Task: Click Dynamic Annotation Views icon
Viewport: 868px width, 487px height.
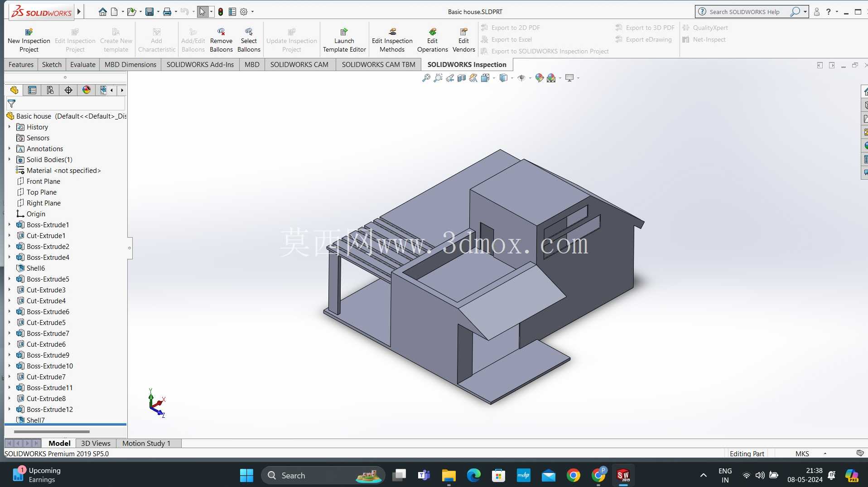Action: tap(473, 78)
